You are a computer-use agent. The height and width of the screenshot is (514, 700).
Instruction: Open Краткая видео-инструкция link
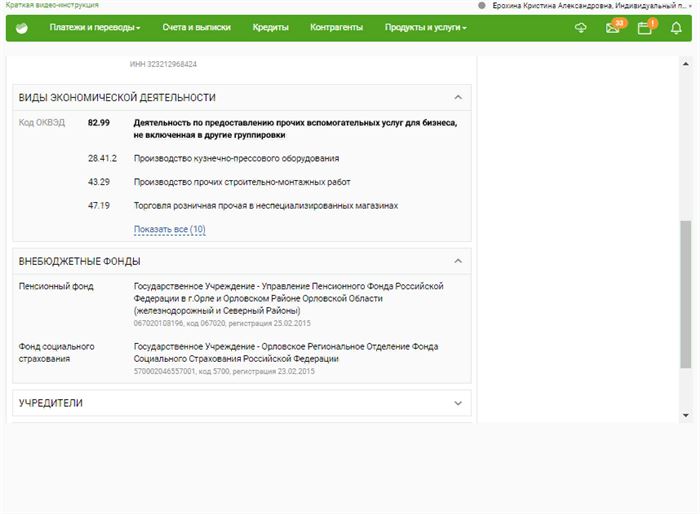tap(52, 5)
